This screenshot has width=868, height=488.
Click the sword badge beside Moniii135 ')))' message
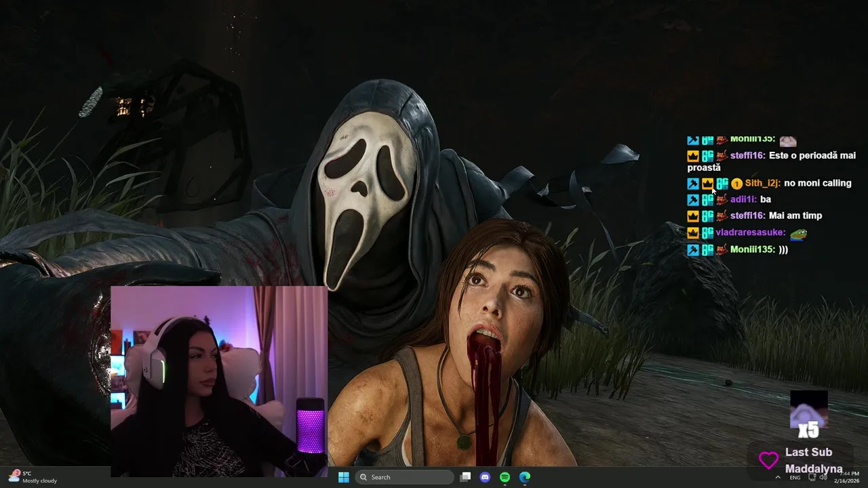click(x=693, y=250)
